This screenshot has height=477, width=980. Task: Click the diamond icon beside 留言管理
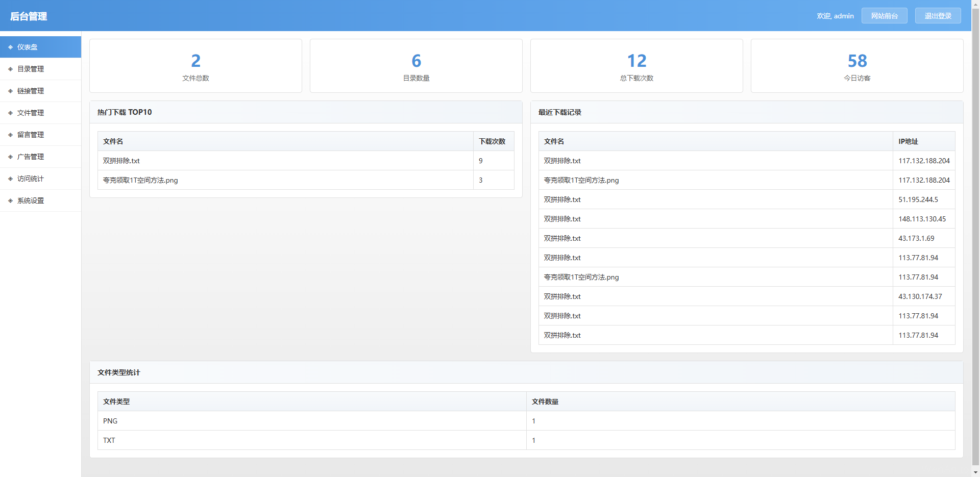coord(10,135)
